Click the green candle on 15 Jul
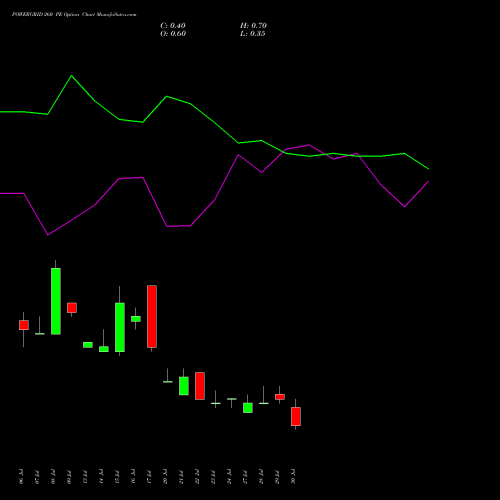500x500 pixels. [x=120, y=327]
